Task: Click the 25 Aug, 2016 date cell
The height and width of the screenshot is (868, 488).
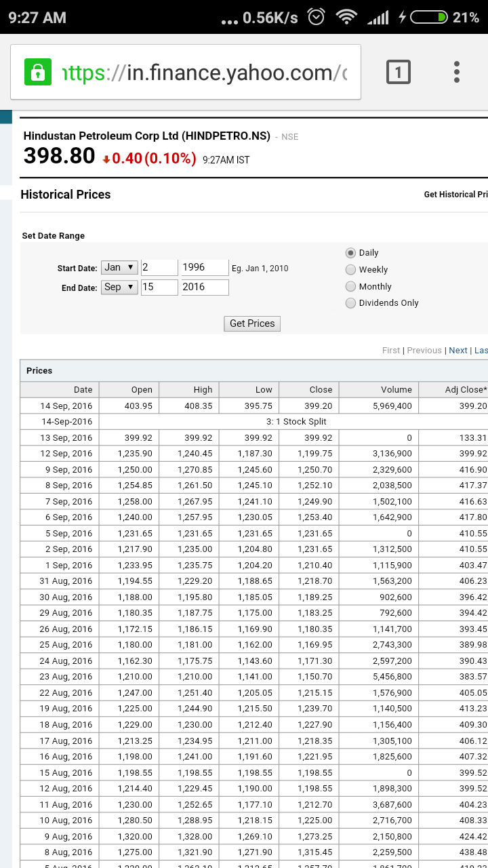Action: coord(60,645)
